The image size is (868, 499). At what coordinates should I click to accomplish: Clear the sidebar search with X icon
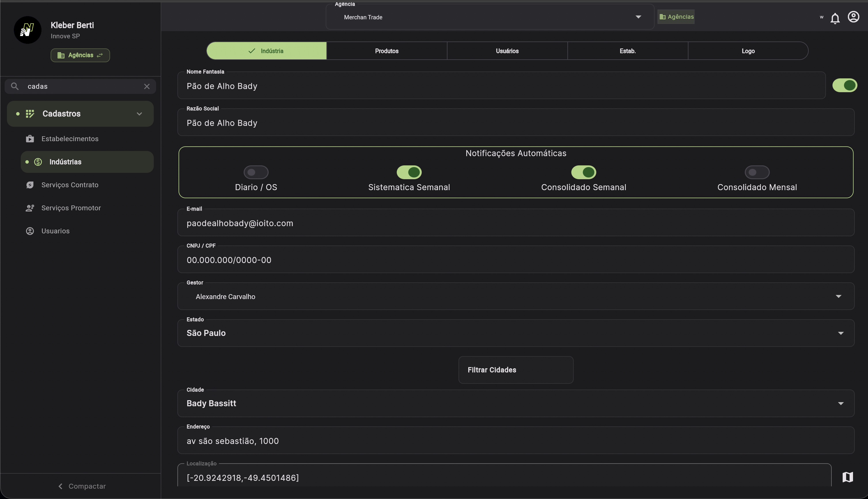[147, 86]
